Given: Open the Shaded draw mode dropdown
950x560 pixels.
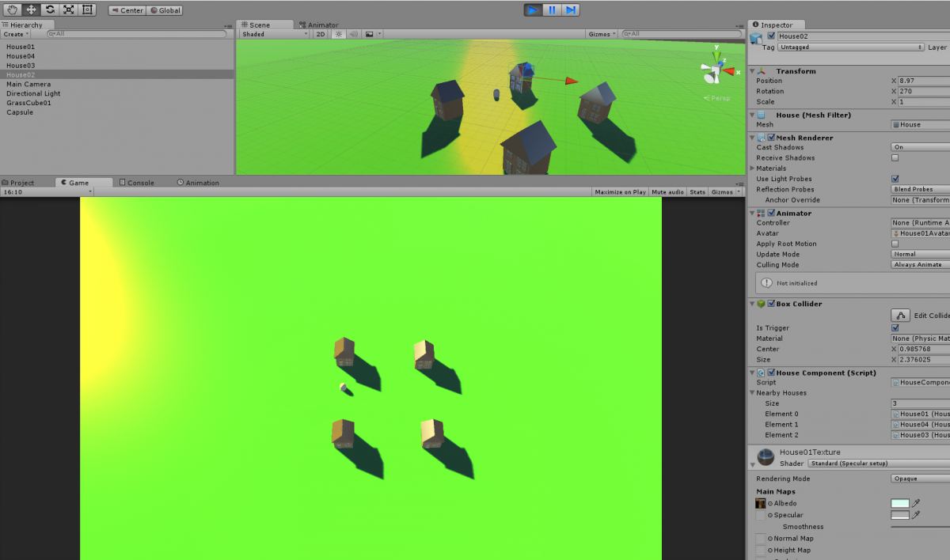Looking at the screenshot, I should (274, 34).
